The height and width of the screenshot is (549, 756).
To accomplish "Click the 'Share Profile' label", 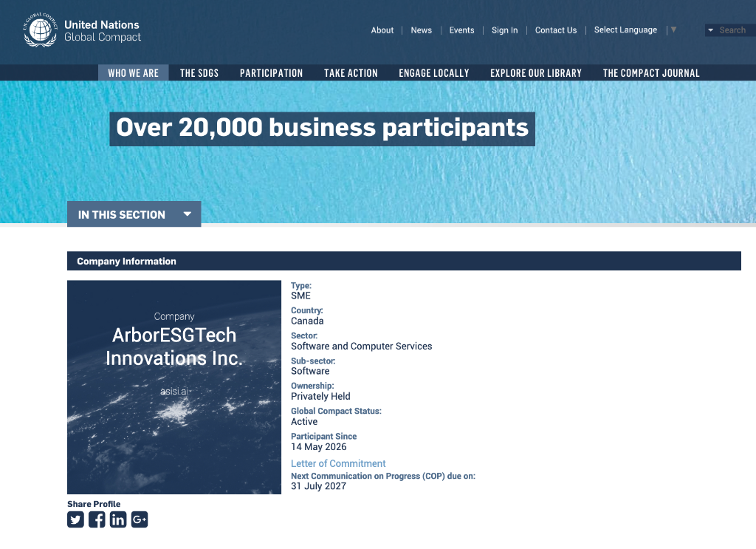I will pos(94,504).
